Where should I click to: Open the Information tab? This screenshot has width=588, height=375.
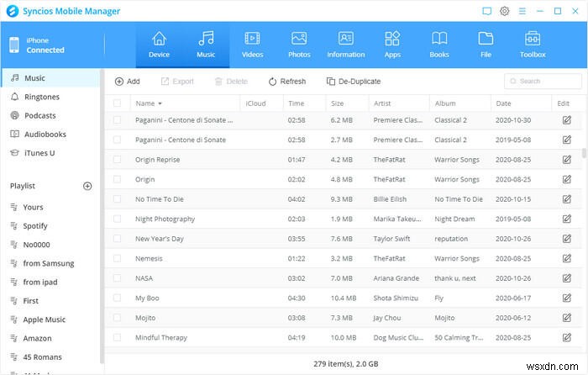point(346,45)
